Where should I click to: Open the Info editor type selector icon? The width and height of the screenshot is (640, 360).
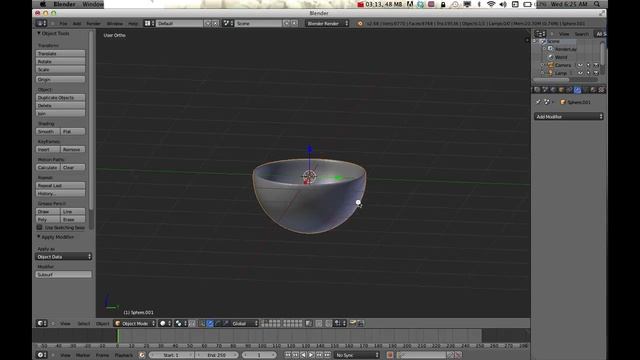pos(42,23)
